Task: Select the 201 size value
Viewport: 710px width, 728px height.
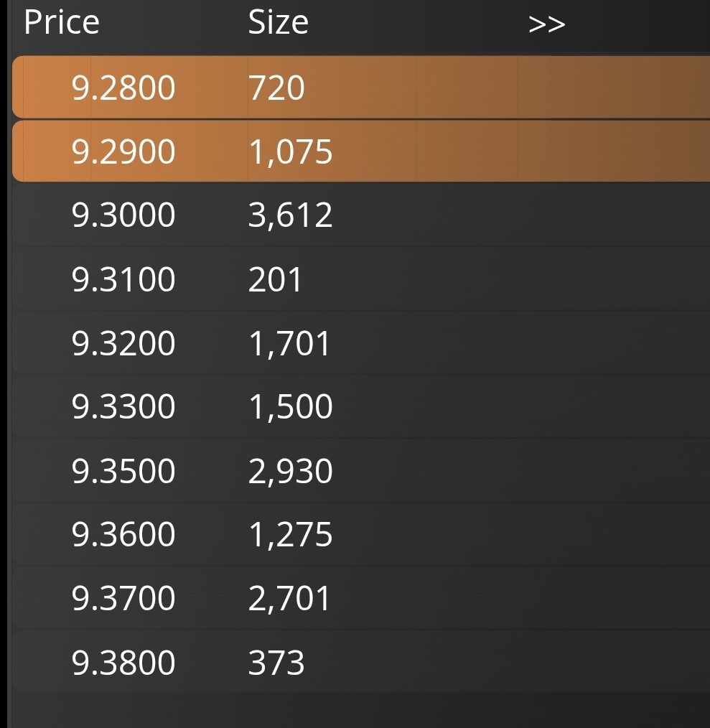Action: click(275, 279)
